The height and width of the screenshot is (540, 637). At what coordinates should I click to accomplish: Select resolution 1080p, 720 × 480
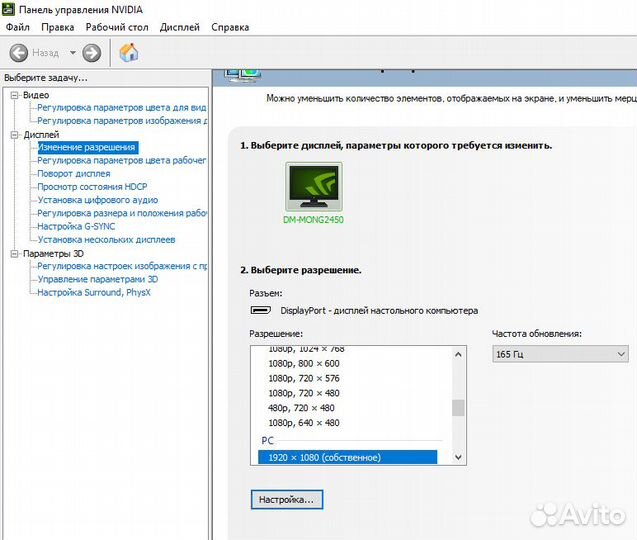(304, 393)
